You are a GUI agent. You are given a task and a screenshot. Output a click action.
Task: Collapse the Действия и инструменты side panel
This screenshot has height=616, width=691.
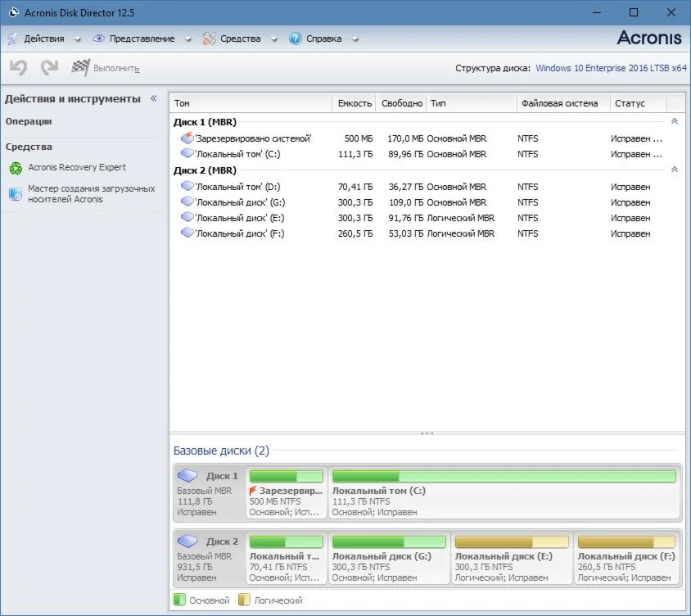[x=153, y=98]
